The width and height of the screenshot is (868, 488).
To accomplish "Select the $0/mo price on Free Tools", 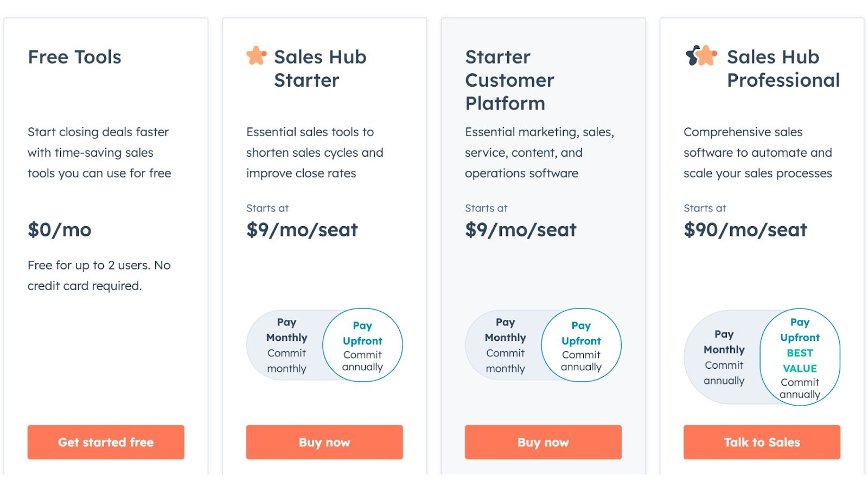I will pyautogui.click(x=60, y=230).
